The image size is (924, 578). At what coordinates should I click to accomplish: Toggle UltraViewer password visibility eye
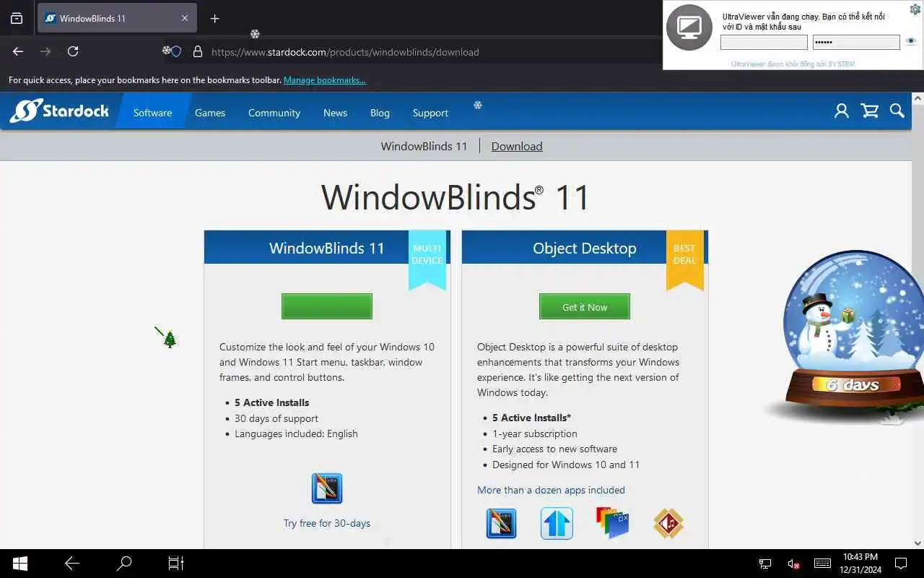click(911, 42)
